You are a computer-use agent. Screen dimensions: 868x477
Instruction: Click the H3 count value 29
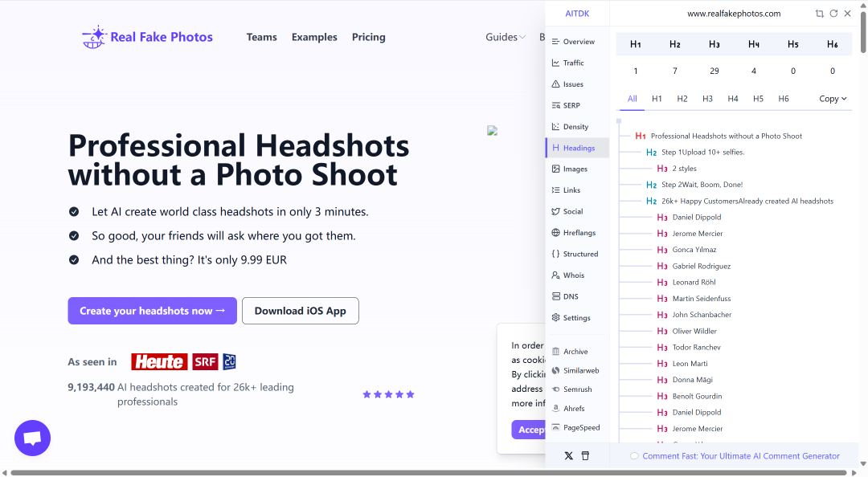(714, 71)
